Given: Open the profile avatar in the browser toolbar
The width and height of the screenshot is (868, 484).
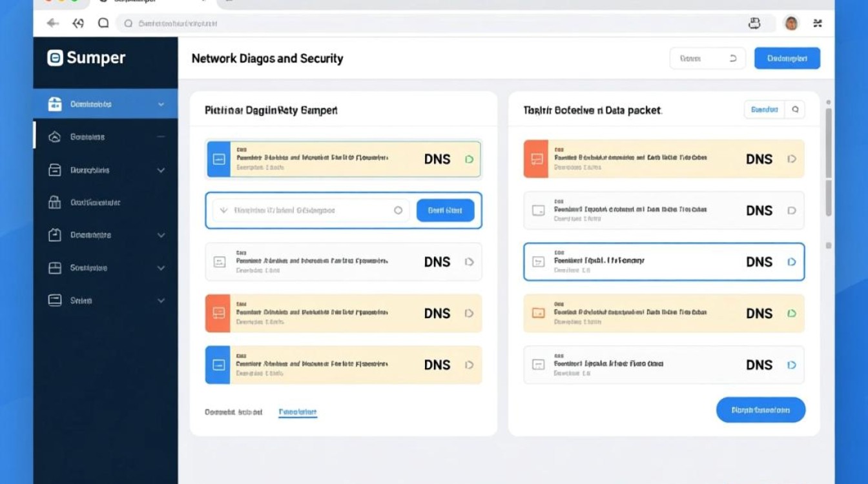Looking at the screenshot, I should (790, 24).
